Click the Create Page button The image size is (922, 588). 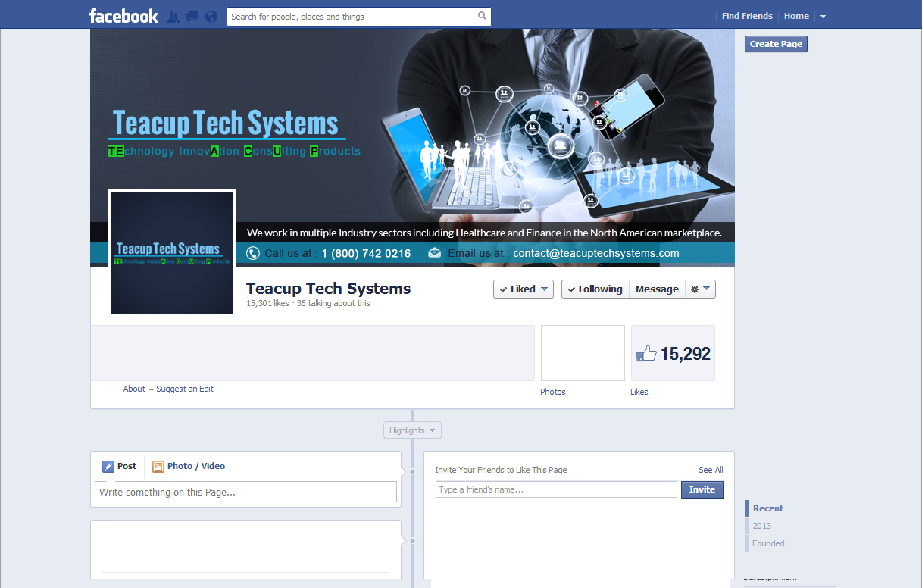coord(775,43)
